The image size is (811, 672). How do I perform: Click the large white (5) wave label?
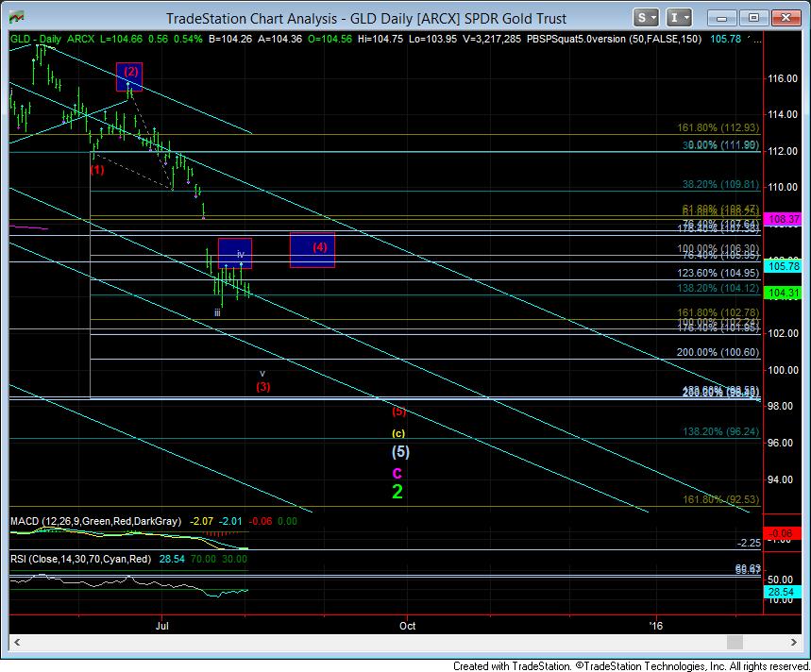[x=400, y=451]
